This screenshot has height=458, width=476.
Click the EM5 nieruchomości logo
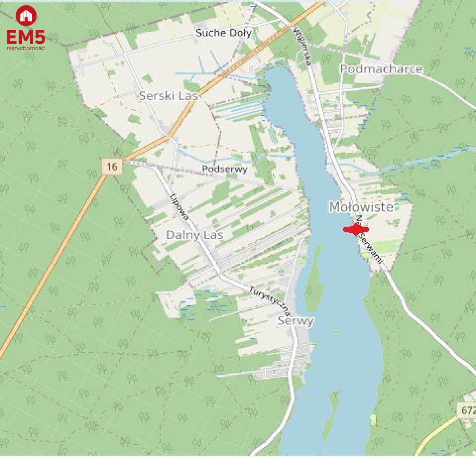tap(26, 29)
